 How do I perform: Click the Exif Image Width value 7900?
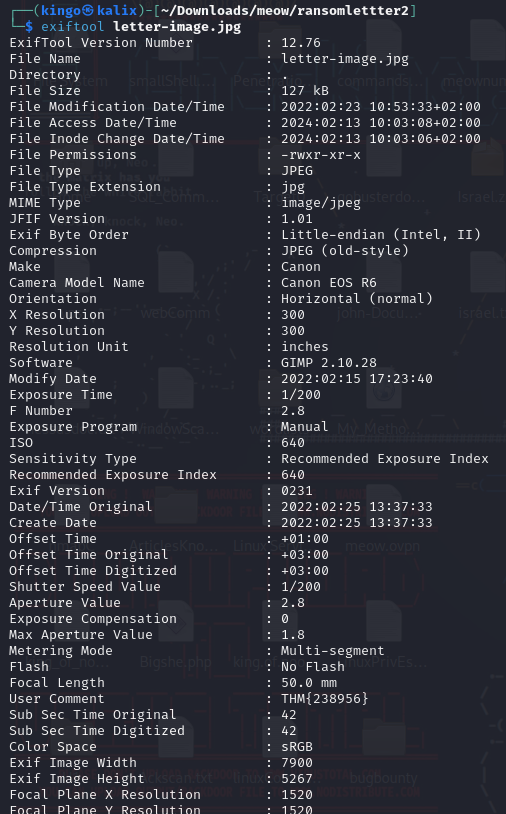coord(297,762)
